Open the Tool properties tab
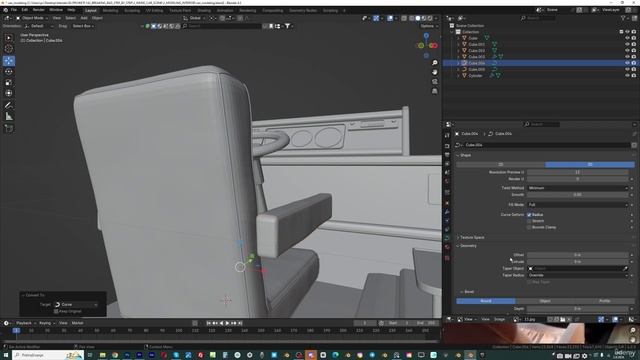 point(447,136)
